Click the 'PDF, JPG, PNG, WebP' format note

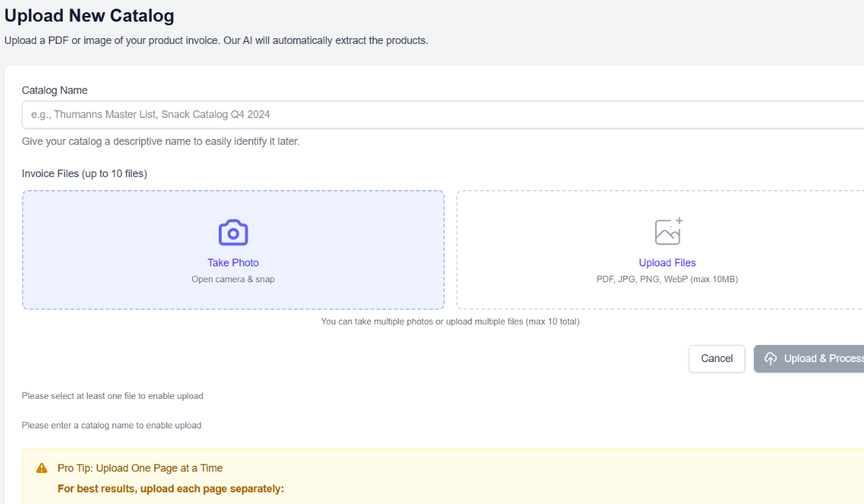click(667, 279)
